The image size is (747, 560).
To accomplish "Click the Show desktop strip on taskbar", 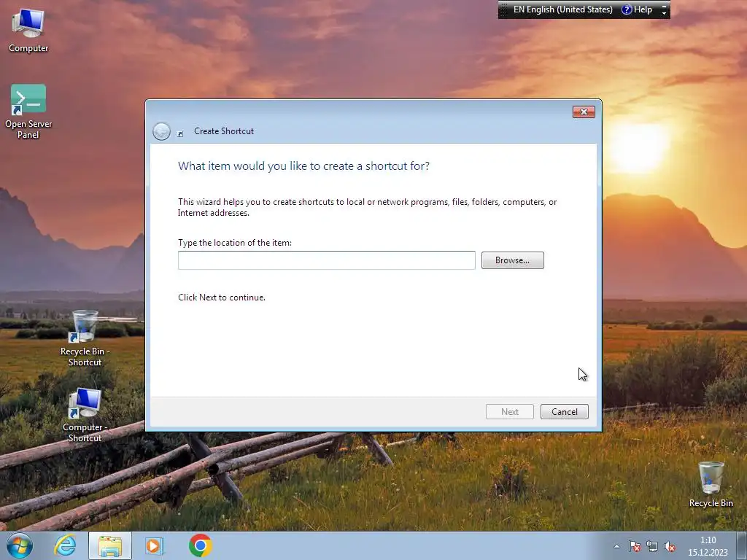I will [742, 545].
